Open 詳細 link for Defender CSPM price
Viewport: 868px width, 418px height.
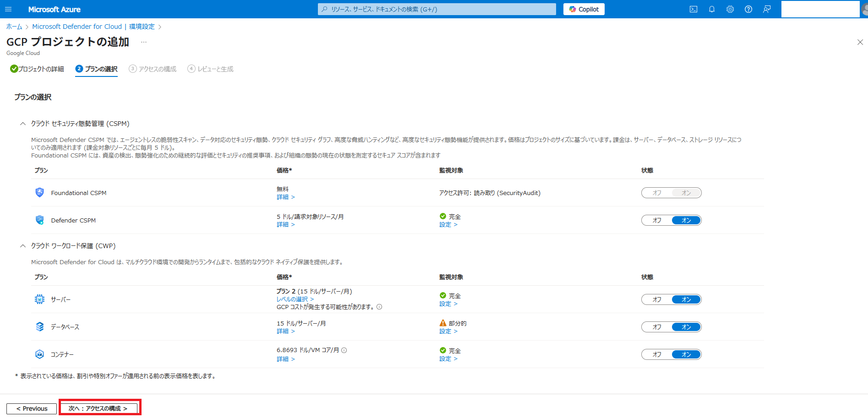pyautogui.click(x=285, y=224)
